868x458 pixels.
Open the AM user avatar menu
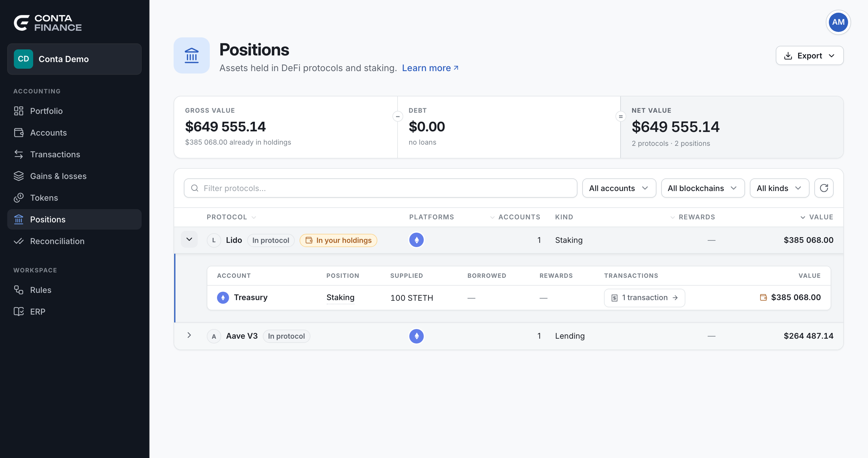[838, 22]
